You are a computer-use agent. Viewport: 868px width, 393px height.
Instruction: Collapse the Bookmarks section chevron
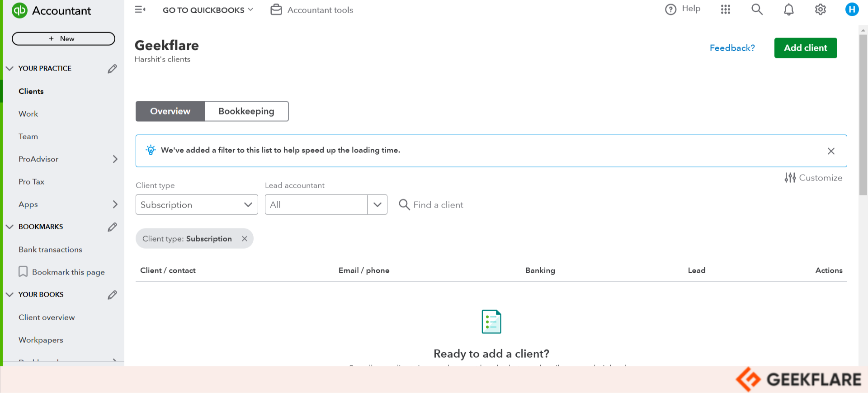click(9, 227)
